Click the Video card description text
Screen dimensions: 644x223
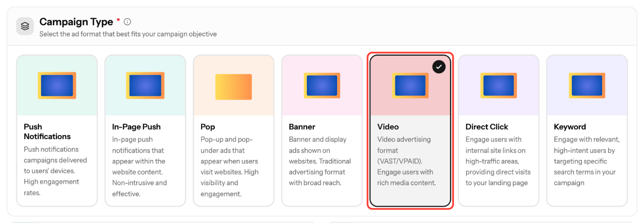pyautogui.click(x=405, y=161)
